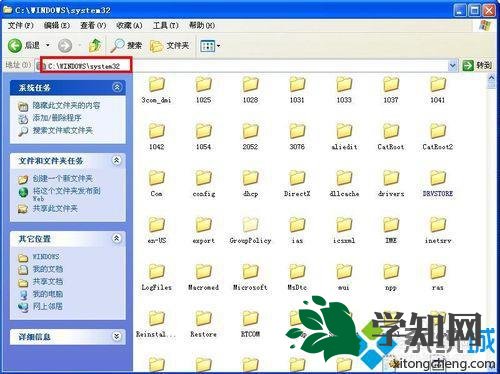Select the 1041 folder icon
This screenshot has width=500, height=374.
point(438,84)
